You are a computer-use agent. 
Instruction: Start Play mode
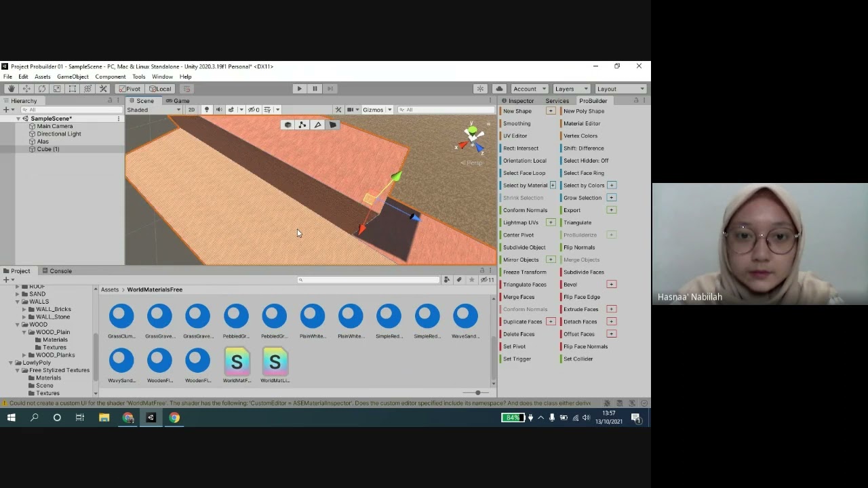click(x=299, y=89)
